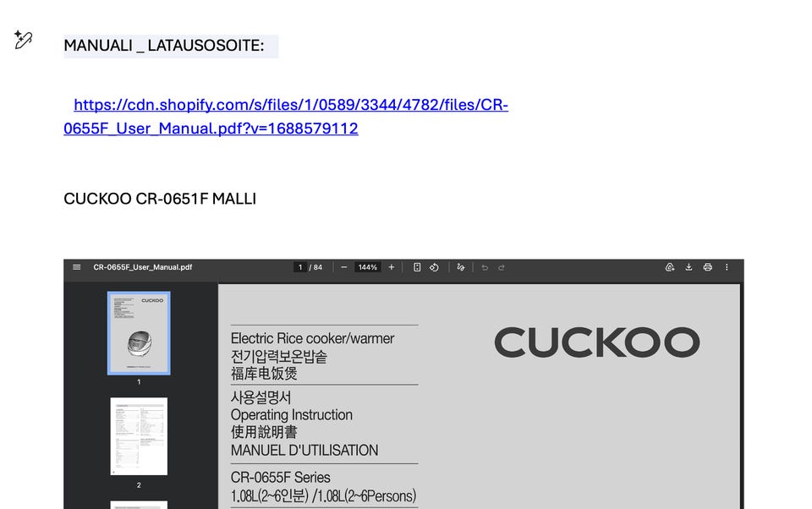The width and height of the screenshot is (812, 509).
Task: Click the CUCKOO CR-0651F MALLI text
Action: pyautogui.click(x=160, y=199)
